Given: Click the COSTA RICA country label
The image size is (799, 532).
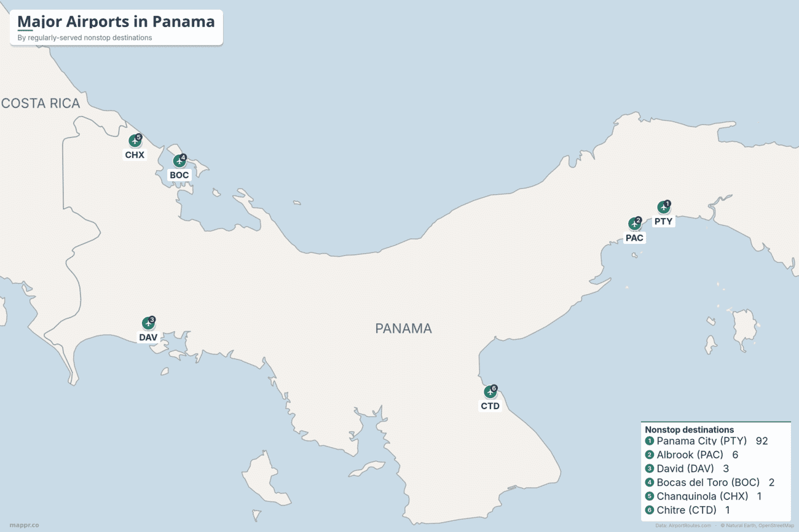Looking at the screenshot, I should coord(41,103).
